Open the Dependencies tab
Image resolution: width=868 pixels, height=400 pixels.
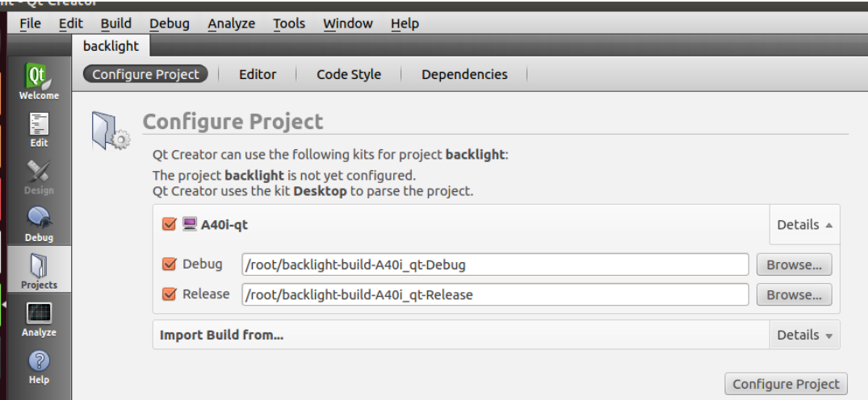[464, 74]
